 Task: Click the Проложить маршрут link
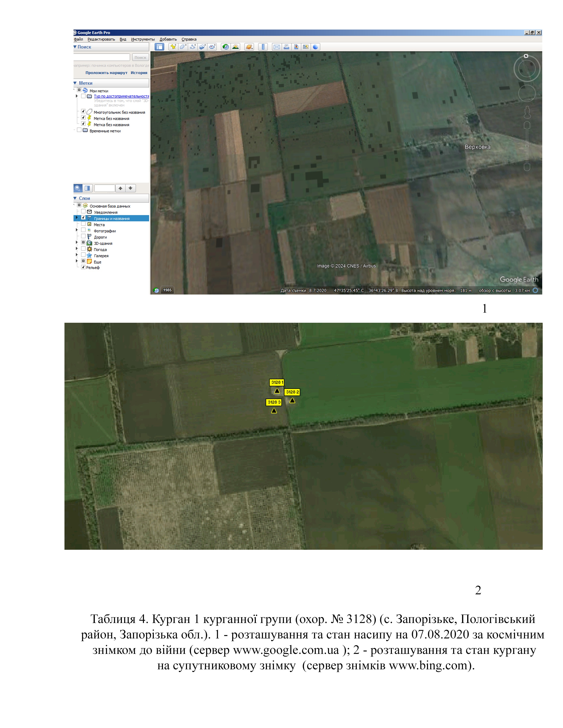(x=106, y=73)
